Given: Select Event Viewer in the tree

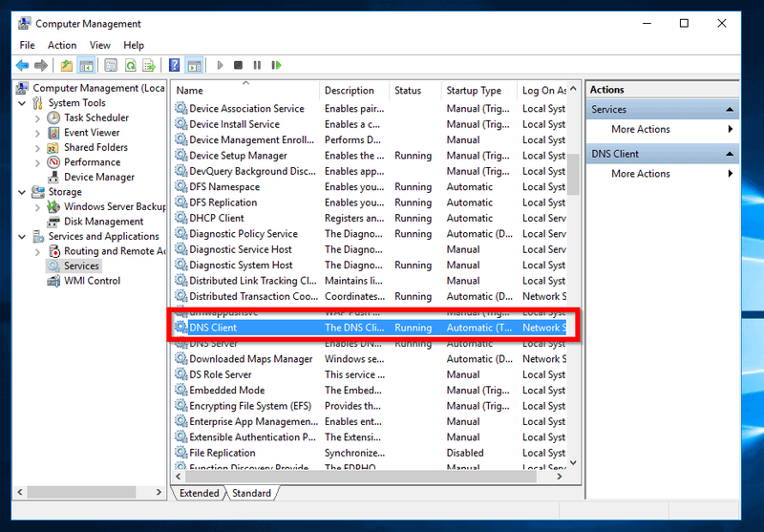Looking at the screenshot, I should coord(92,133).
